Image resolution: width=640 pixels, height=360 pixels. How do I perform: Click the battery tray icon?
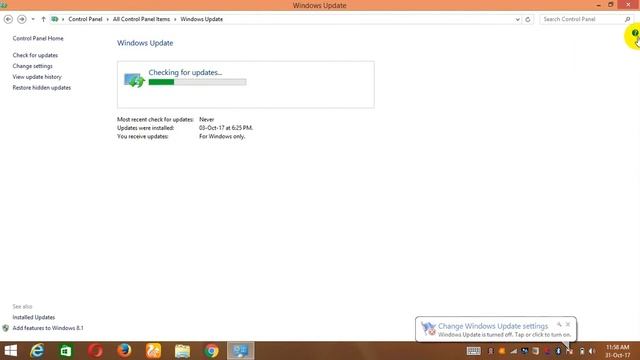[582, 351]
